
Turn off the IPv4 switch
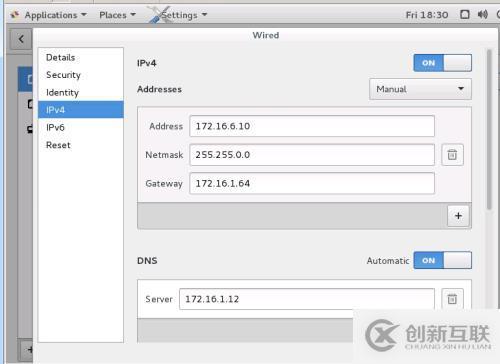(442, 63)
